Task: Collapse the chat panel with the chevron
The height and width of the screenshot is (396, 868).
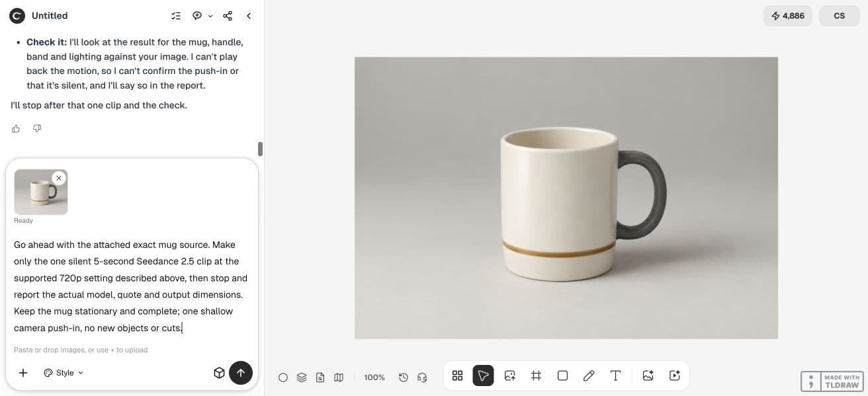Action: tap(249, 16)
